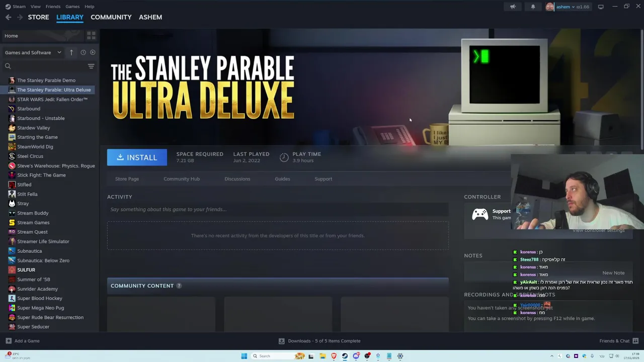Select Subnautica: Below Zero in library

coord(43,260)
